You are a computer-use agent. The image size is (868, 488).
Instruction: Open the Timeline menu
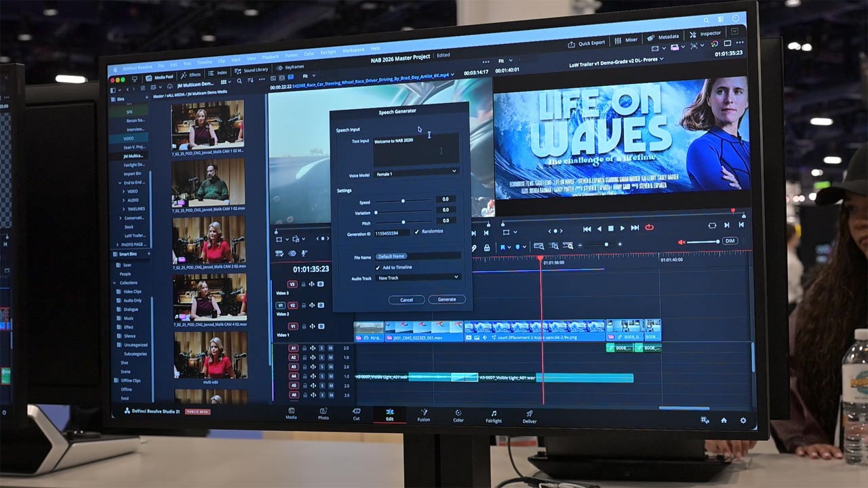click(204, 62)
